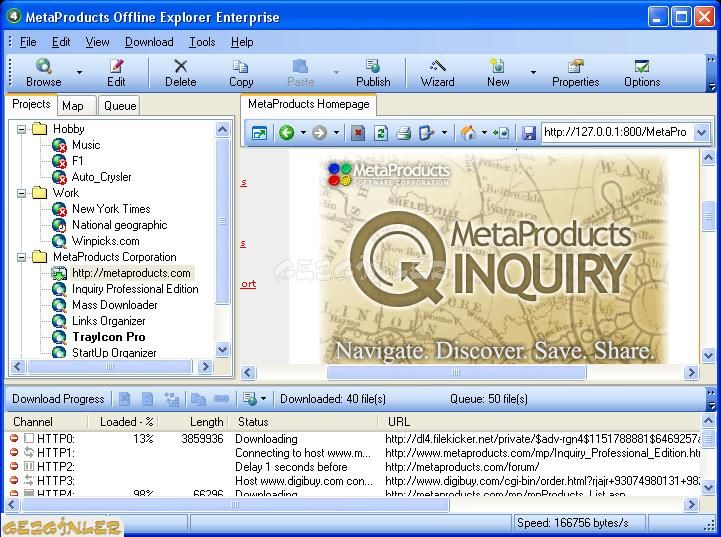Stop the HTTP3 channel
The image size is (721, 537).
[x=14, y=480]
